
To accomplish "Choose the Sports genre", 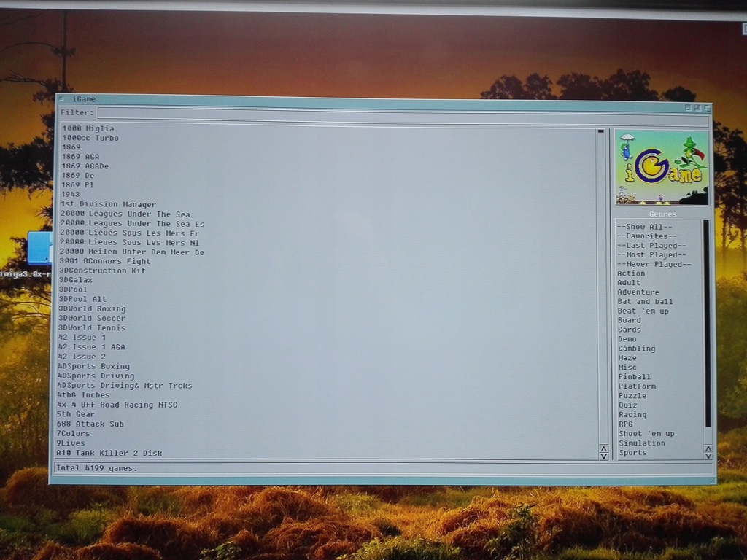I will click(x=632, y=453).
